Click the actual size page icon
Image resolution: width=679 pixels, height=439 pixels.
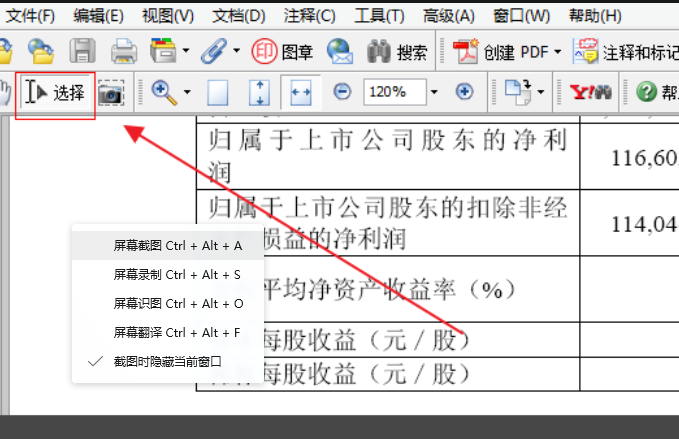click(217, 92)
